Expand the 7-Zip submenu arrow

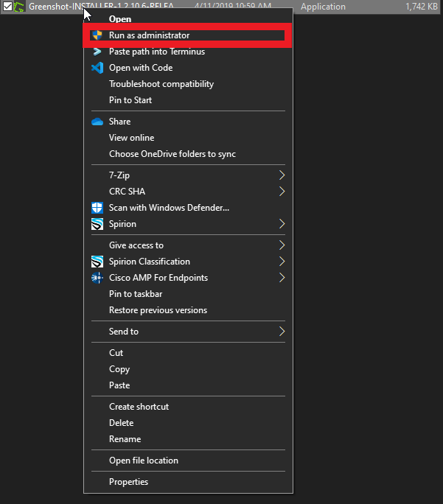[282, 175]
